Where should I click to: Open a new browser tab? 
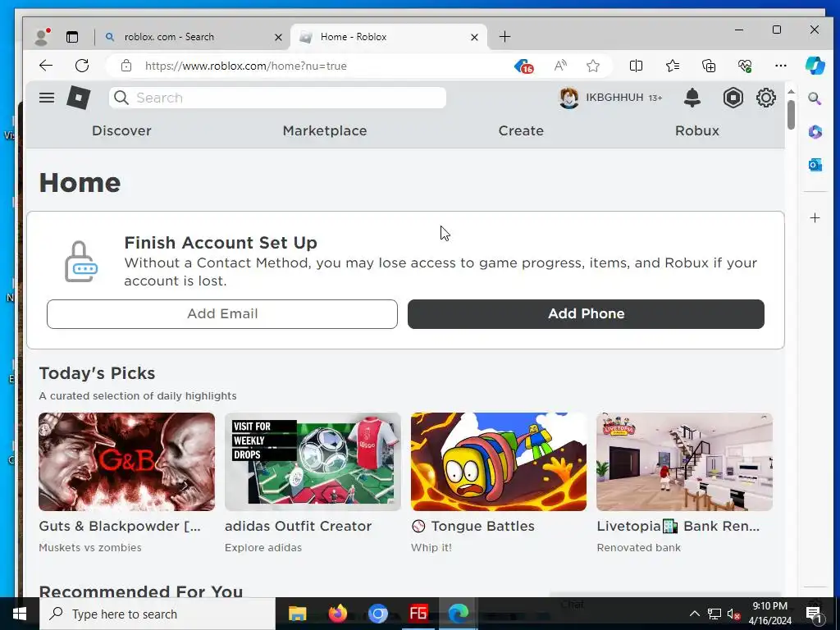tap(504, 36)
